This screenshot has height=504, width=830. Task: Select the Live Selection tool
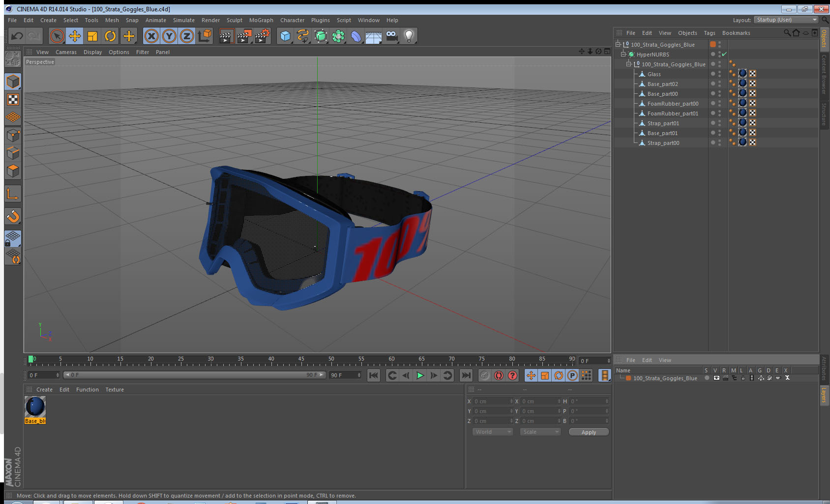coord(57,36)
